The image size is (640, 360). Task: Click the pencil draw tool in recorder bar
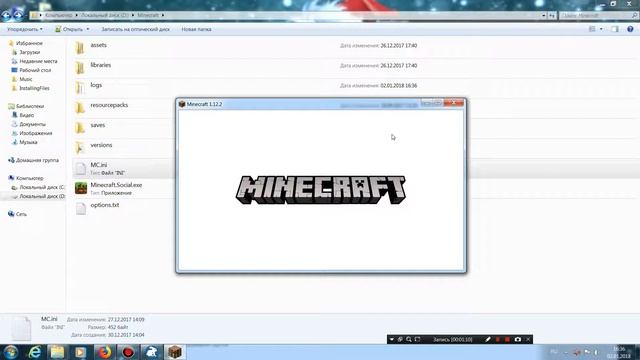coord(488,339)
